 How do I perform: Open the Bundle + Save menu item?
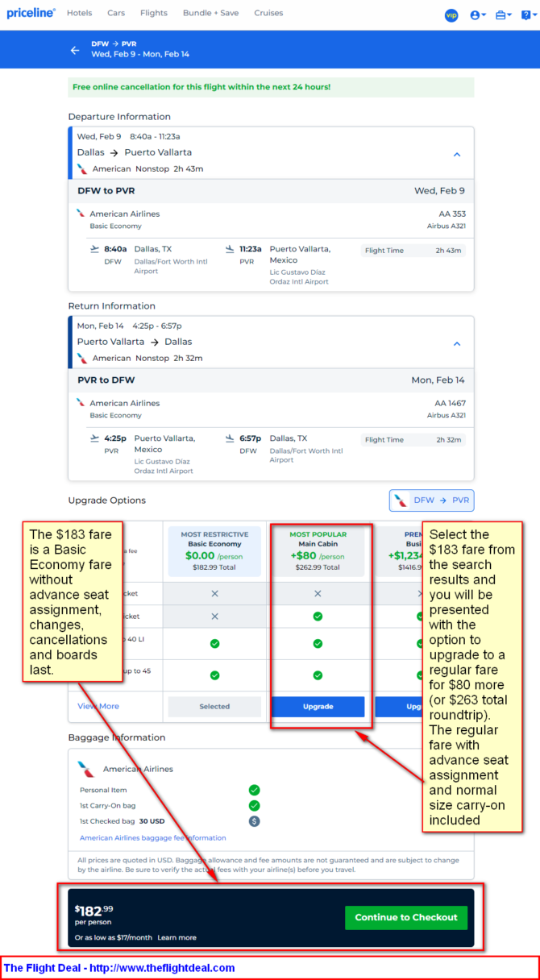[210, 13]
